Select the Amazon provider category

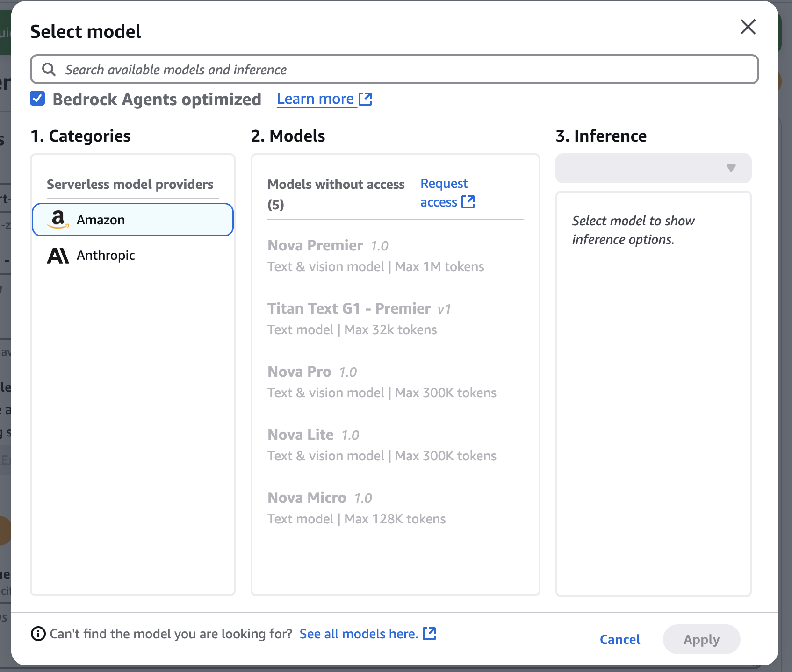pos(133,220)
